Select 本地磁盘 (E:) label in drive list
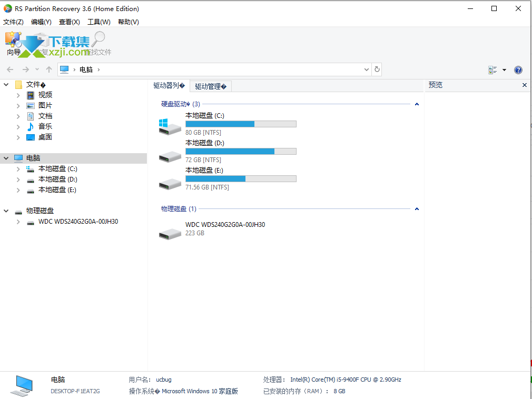The image size is (532, 399). tap(204, 170)
